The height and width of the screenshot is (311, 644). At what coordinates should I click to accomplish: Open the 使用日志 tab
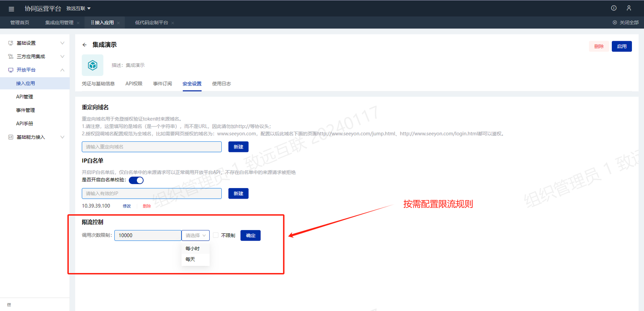221,84
